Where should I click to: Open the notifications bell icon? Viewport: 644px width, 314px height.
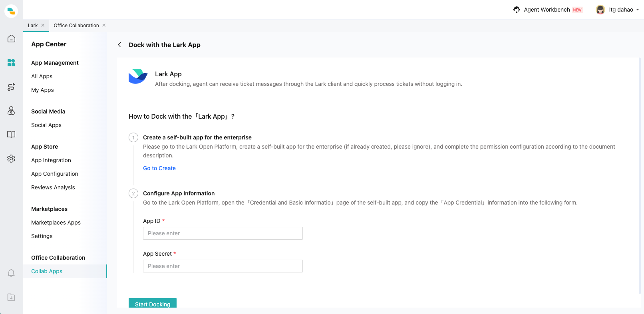click(11, 273)
